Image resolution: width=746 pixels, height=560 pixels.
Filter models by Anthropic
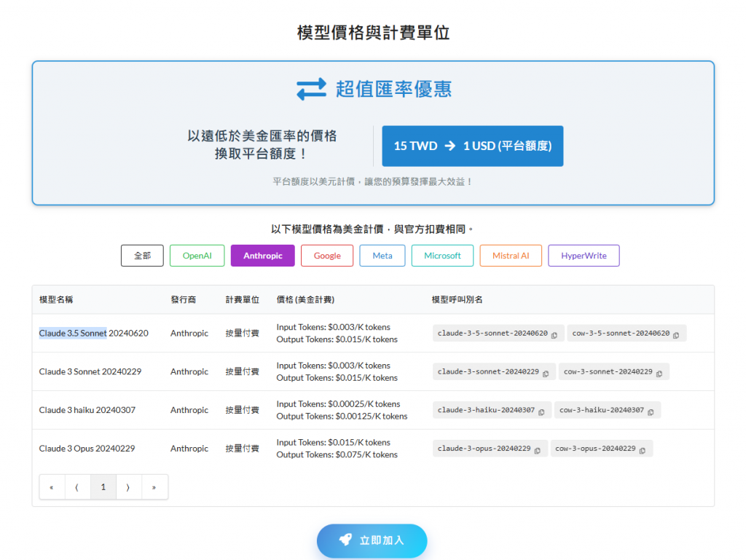pos(262,256)
